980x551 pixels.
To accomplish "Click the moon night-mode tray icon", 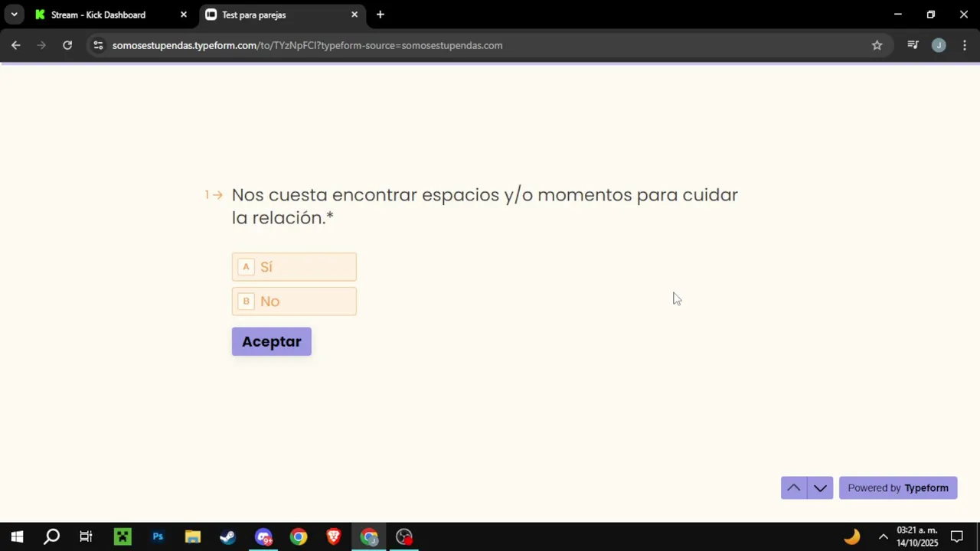I will 851,536.
